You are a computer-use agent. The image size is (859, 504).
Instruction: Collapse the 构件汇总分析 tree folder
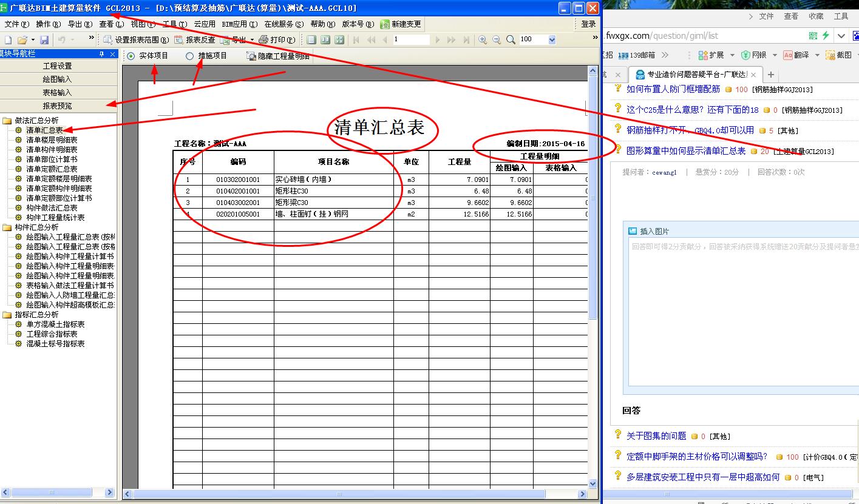[x=7, y=227]
